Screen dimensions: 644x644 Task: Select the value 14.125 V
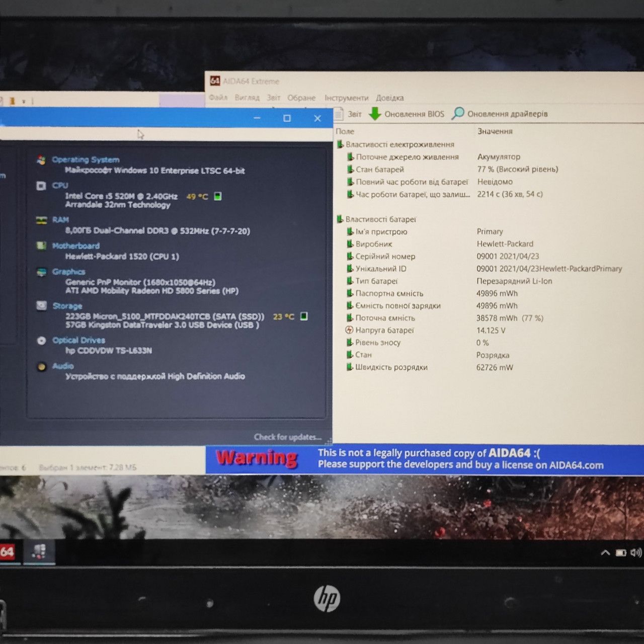click(x=491, y=331)
